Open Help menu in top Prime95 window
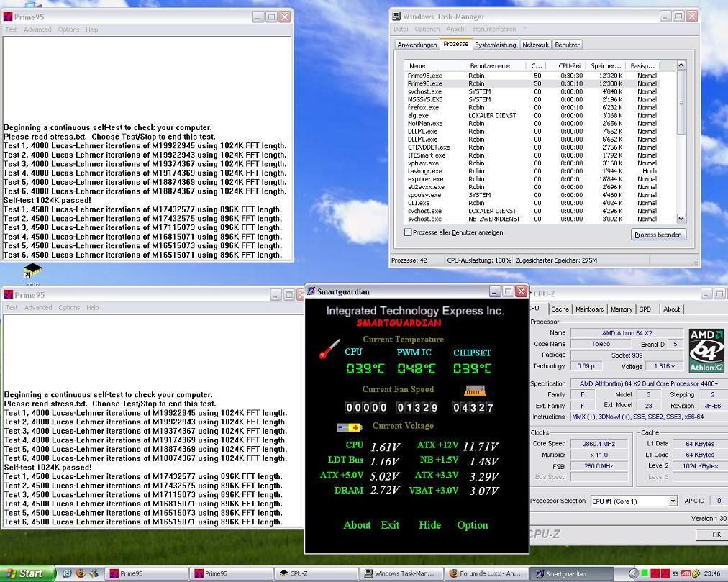 point(91,29)
